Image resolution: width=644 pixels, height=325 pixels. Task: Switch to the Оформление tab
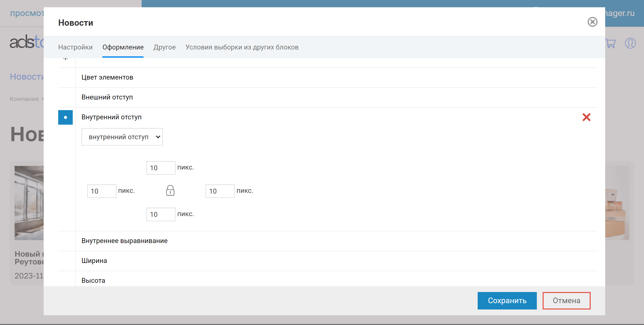[x=123, y=47]
